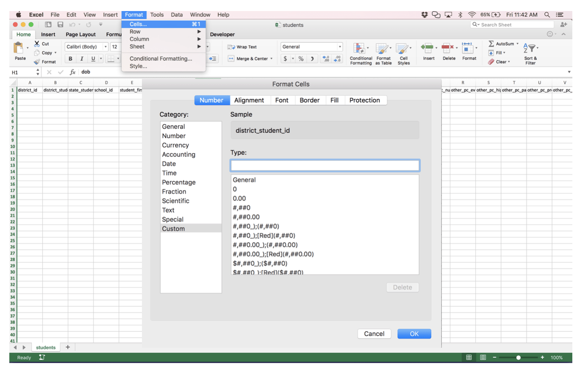Expand the formula bar
This screenshot has width=588, height=369.
pyautogui.click(x=569, y=72)
